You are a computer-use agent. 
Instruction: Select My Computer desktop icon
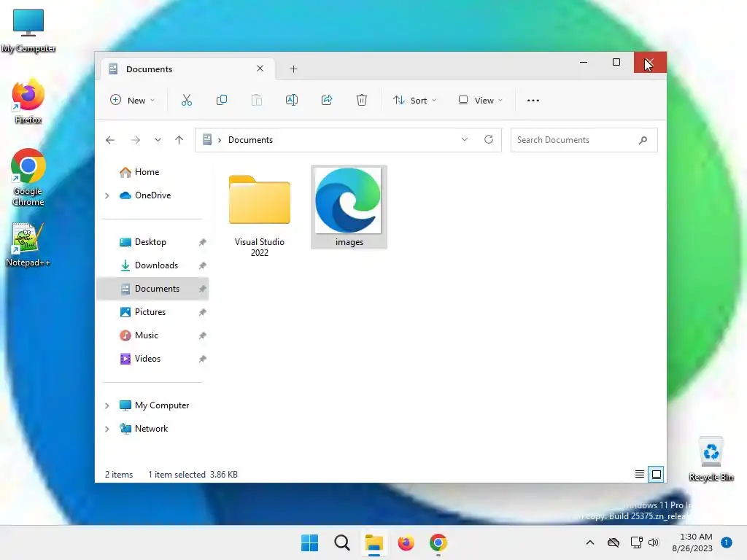28,31
